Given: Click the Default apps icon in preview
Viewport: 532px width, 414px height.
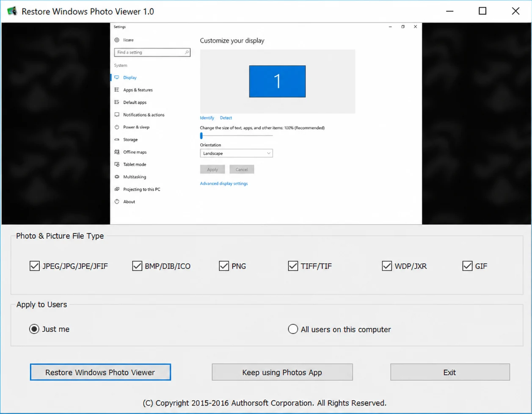Looking at the screenshot, I should tap(117, 102).
